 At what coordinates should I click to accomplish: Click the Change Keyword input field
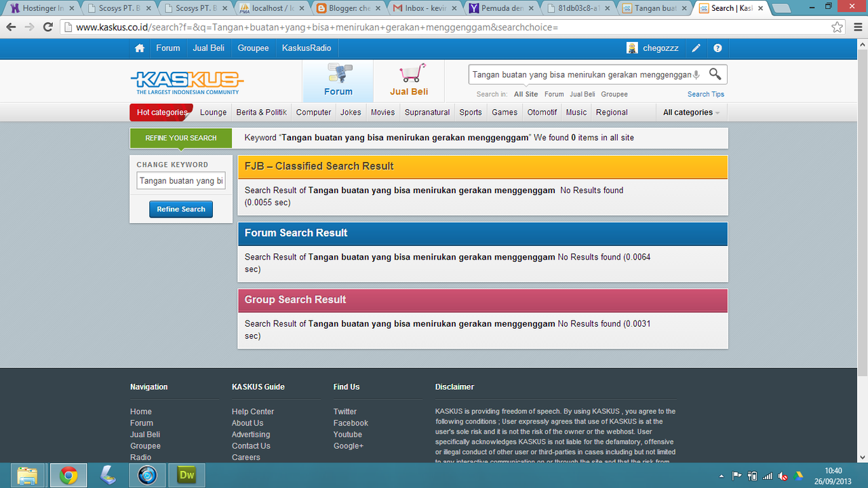point(181,181)
